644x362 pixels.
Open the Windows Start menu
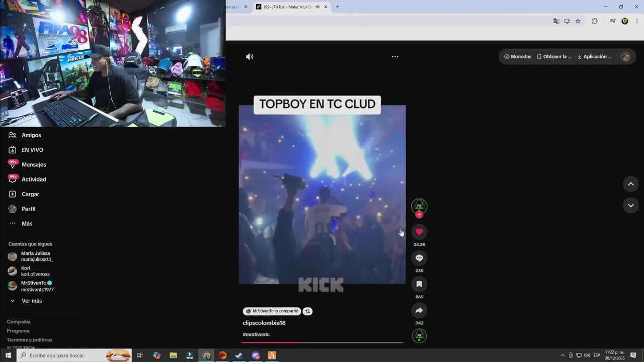[8, 355]
